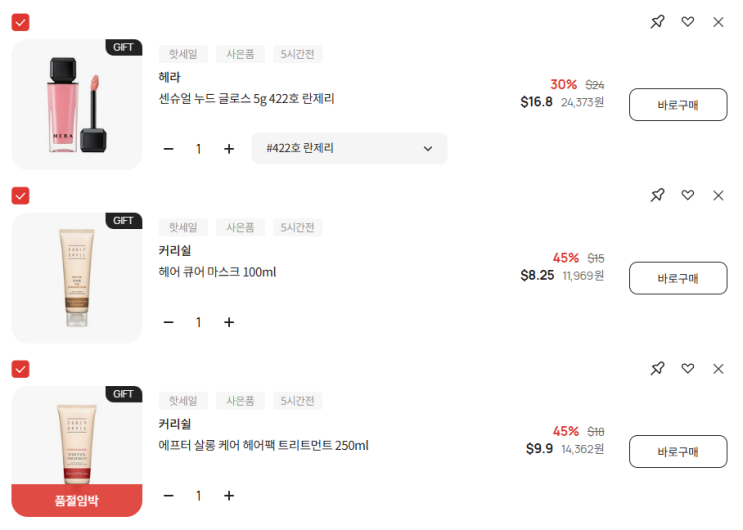Deselect the hair cure mask checkbox
Image resolution: width=743 pixels, height=530 pixels.
[x=20, y=195]
